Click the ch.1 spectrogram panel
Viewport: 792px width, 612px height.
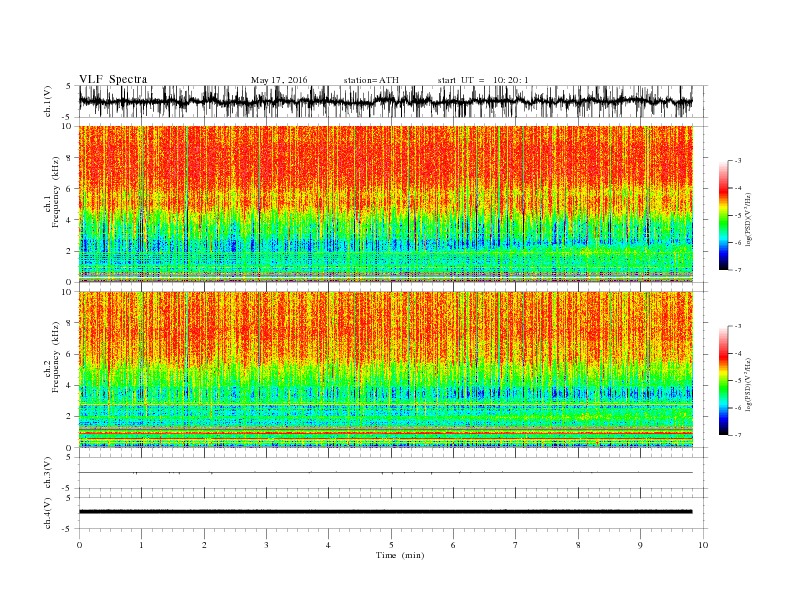click(x=385, y=204)
